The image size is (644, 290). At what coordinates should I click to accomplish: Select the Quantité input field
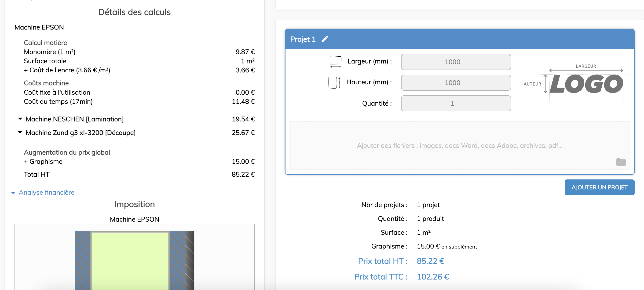(456, 103)
